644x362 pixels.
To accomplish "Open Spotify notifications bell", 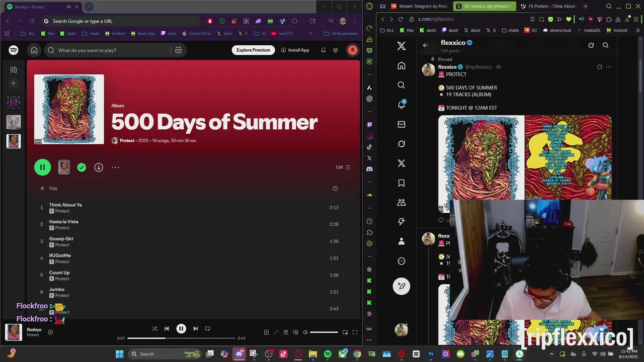I will click(323, 50).
